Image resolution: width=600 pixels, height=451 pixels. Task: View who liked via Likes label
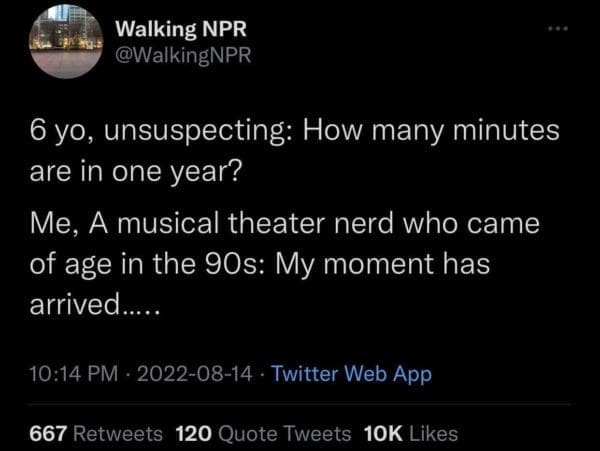click(x=436, y=433)
